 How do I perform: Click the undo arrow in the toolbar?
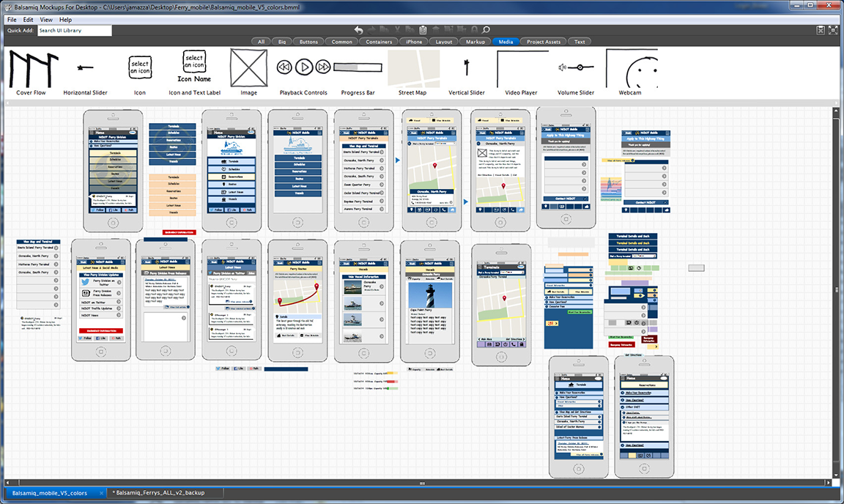[359, 30]
